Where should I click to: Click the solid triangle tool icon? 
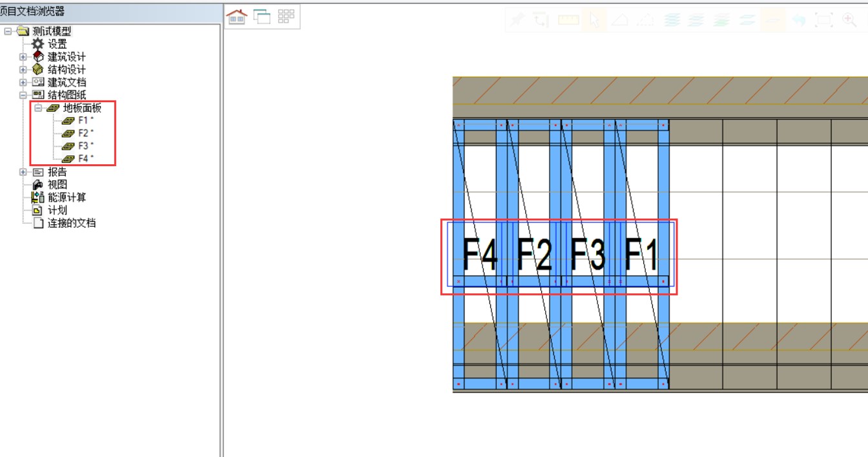[x=619, y=19]
